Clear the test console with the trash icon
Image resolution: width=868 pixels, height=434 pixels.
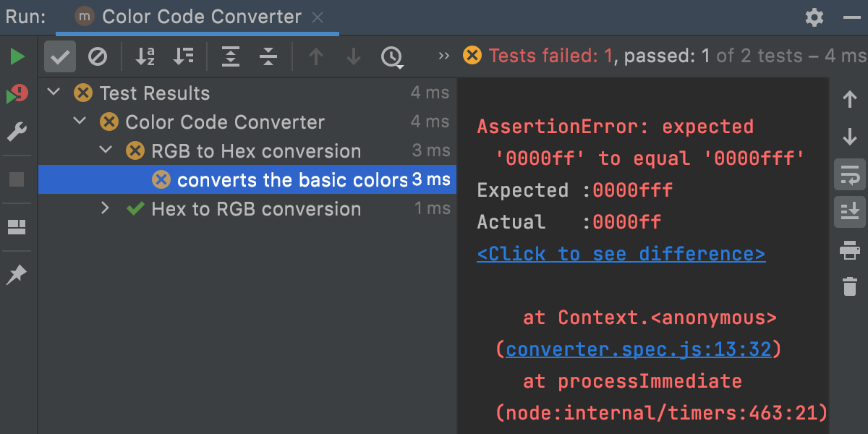pyautogui.click(x=850, y=286)
